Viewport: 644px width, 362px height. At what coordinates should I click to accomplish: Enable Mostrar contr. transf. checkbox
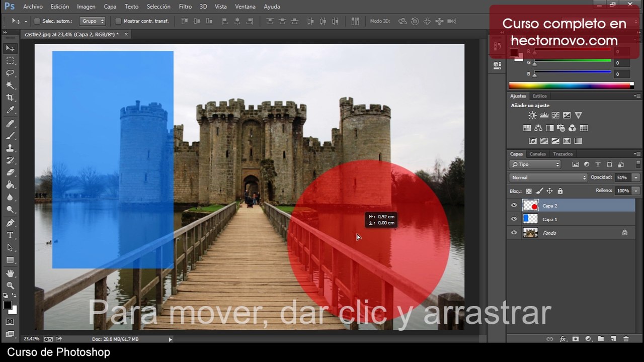[118, 21]
